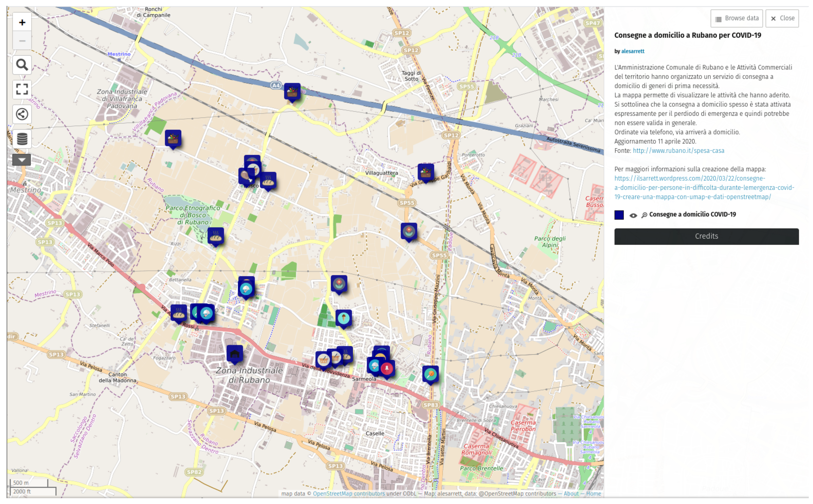Image resolution: width=813 pixels, height=504 pixels.
Task: Expand more map controls arrow
Action: 22,160
